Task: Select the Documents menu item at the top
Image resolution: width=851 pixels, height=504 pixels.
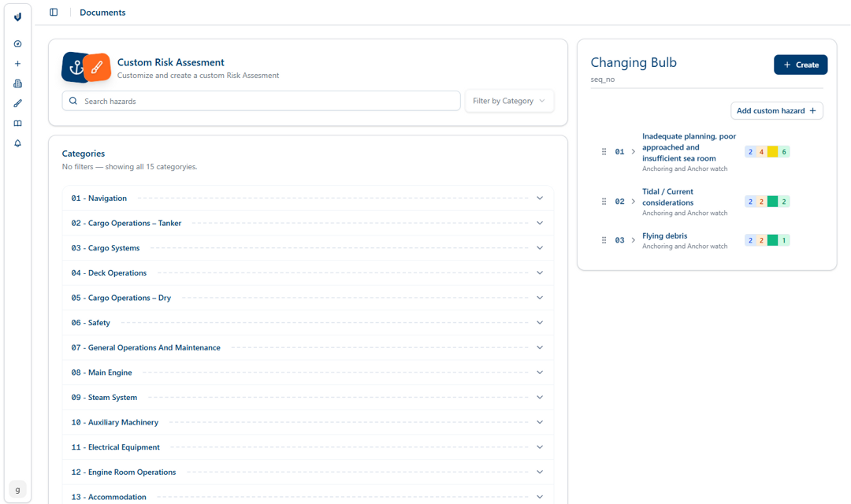Action: (102, 12)
